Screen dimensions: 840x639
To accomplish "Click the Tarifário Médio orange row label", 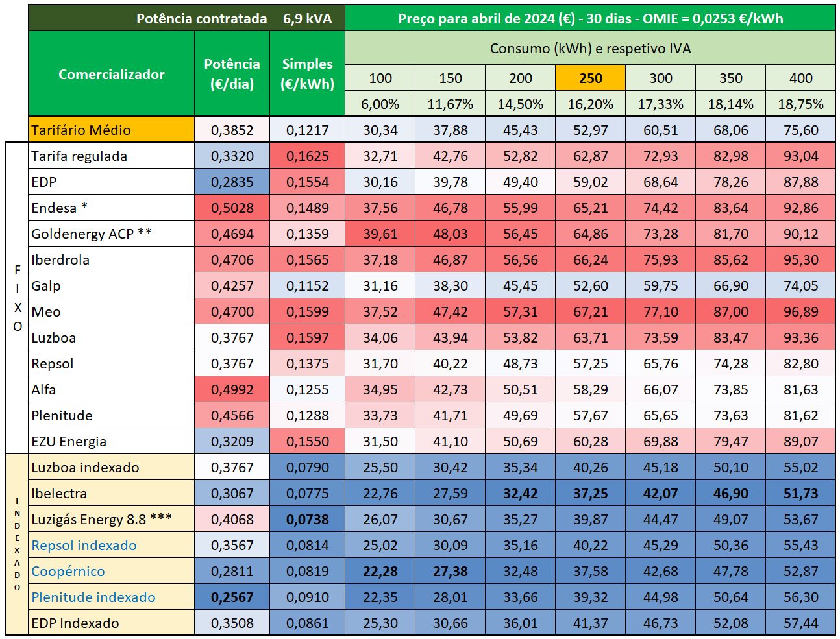I will [x=81, y=130].
